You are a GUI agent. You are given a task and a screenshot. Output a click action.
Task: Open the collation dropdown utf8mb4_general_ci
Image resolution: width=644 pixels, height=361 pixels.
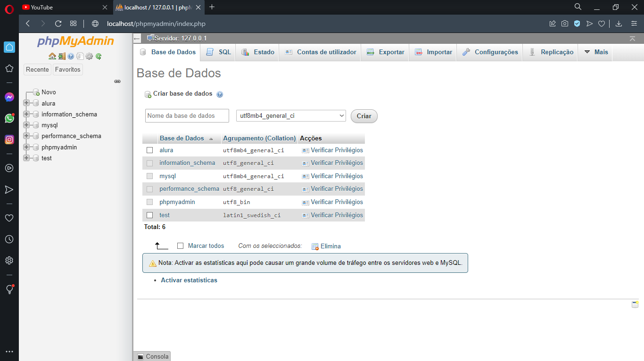tap(291, 115)
